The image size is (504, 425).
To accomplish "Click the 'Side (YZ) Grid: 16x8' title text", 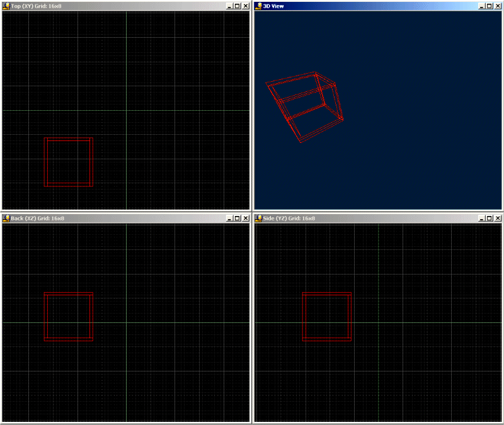I will pyautogui.click(x=289, y=218).
